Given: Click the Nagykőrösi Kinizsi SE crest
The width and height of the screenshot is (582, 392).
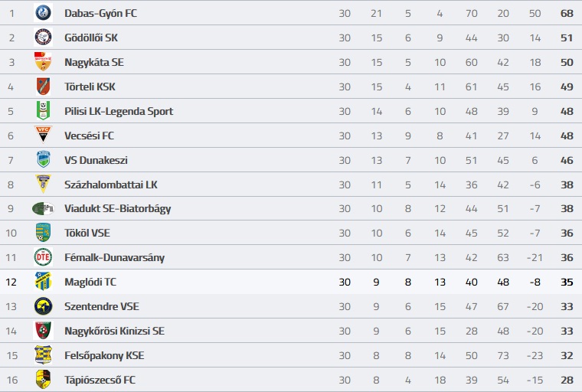Looking at the screenshot, I should pyautogui.click(x=43, y=331).
